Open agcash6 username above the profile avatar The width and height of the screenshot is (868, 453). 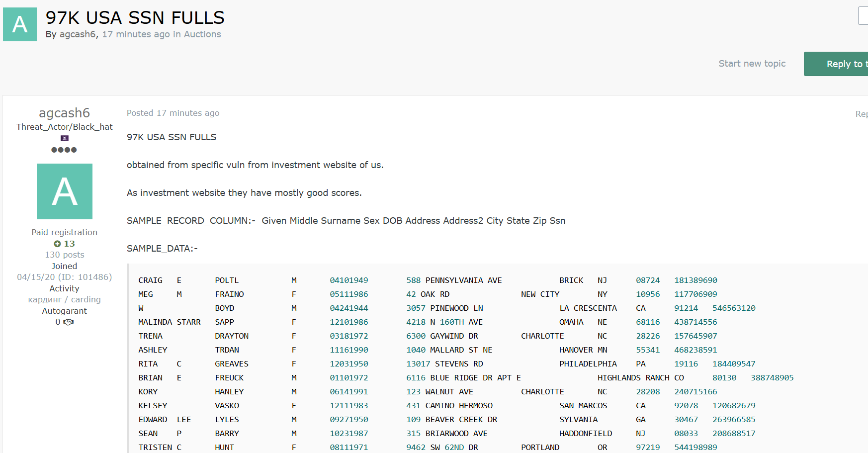coord(65,113)
